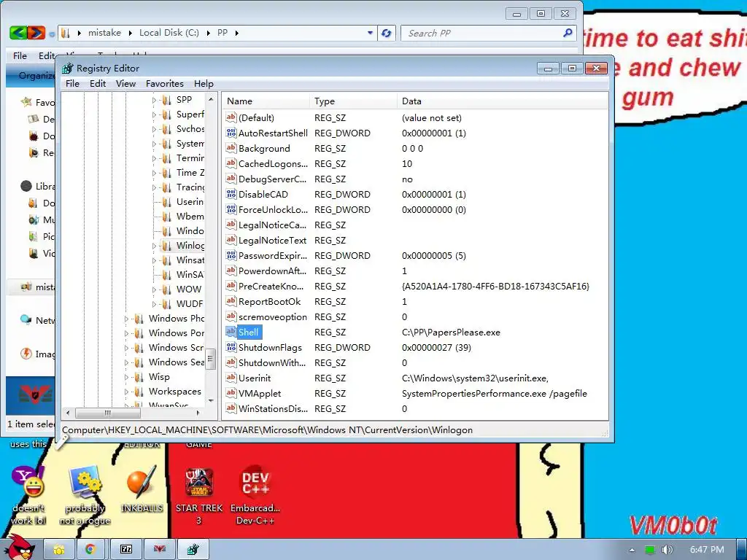The image size is (747, 560).
Task: Expand the Tracing registry key
Action: point(154,187)
